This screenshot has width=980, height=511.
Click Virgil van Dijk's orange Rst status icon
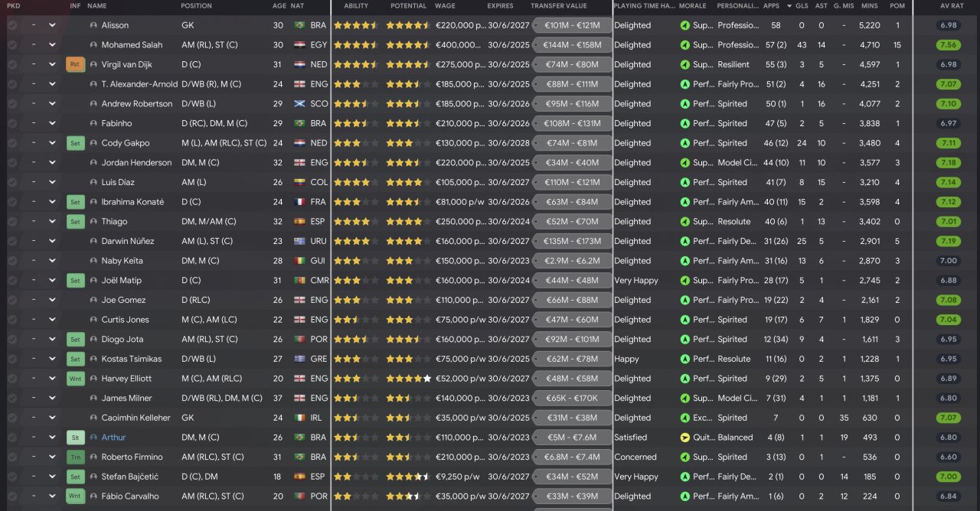point(75,65)
